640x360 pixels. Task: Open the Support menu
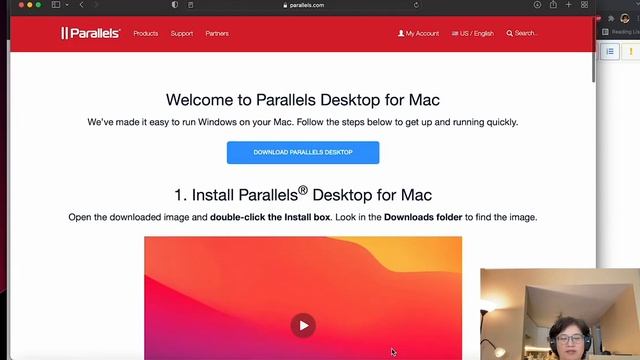(x=182, y=33)
